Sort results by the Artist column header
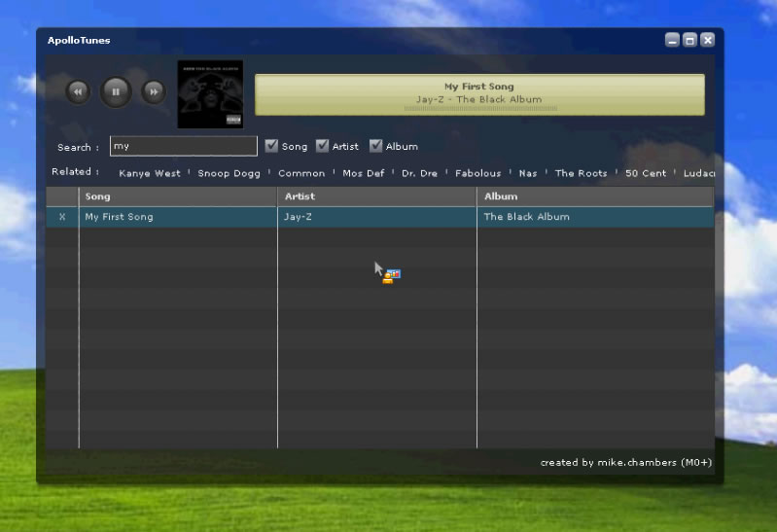 (377, 196)
